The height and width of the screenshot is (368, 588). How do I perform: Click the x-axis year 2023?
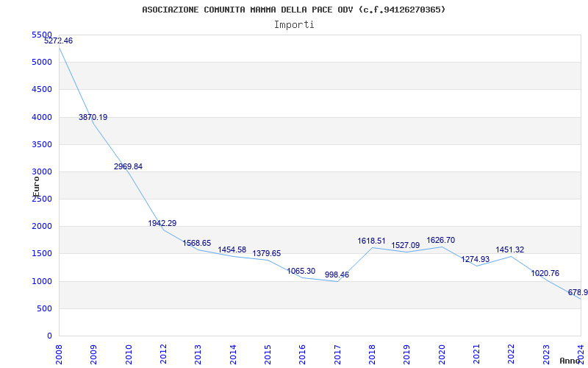[546, 355]
